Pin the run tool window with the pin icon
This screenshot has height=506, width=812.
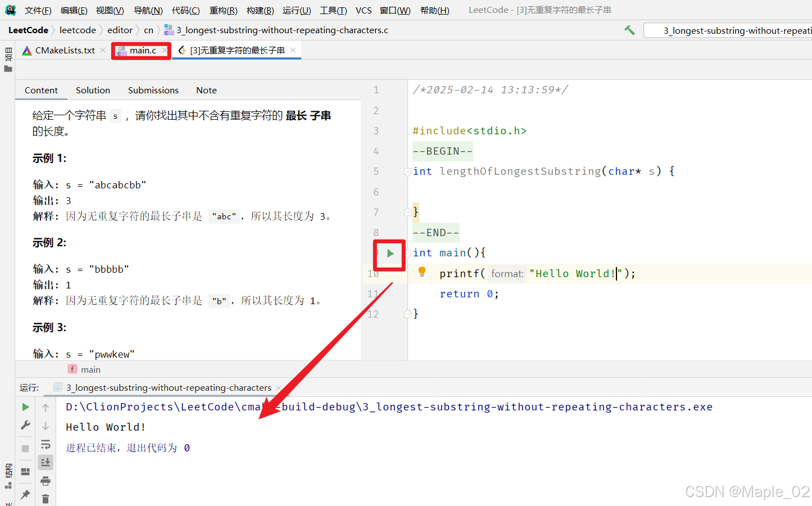pyautogui.click(x=25, y=494)
